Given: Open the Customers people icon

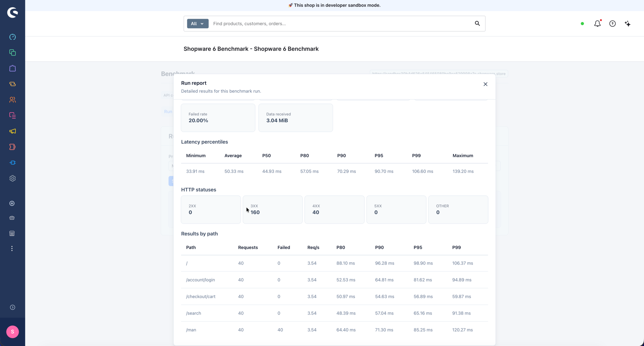Looking at the screenshot, I should (12, 100).
